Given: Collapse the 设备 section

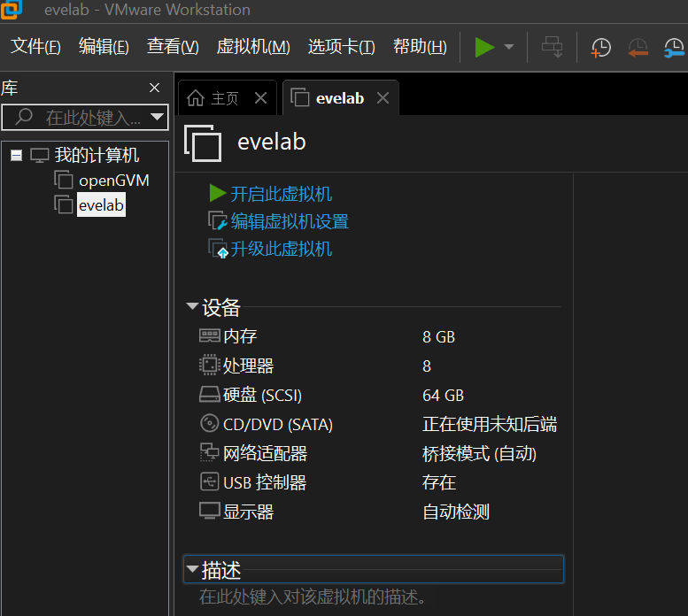Looking at the screenshot, I should tap(192, 307).
